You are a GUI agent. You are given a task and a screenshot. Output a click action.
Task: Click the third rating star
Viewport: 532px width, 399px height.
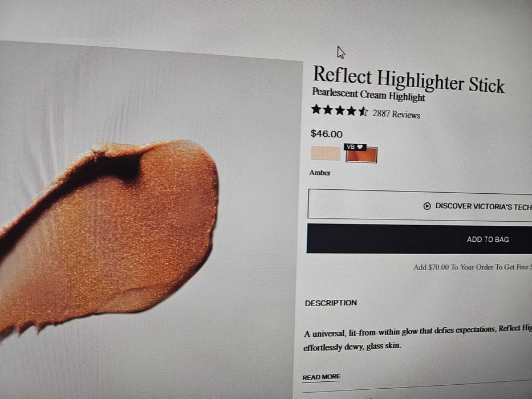(x=340, y=110)
